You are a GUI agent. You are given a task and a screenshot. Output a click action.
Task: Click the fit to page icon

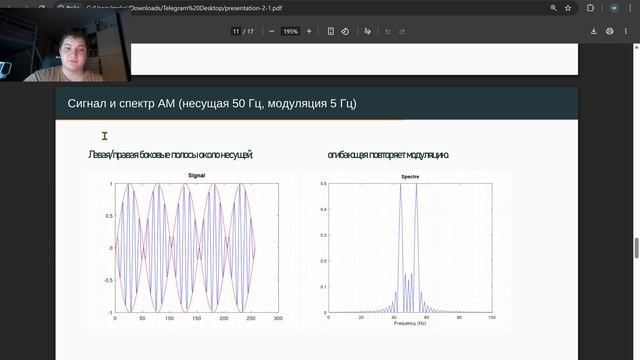coord(331,31)
